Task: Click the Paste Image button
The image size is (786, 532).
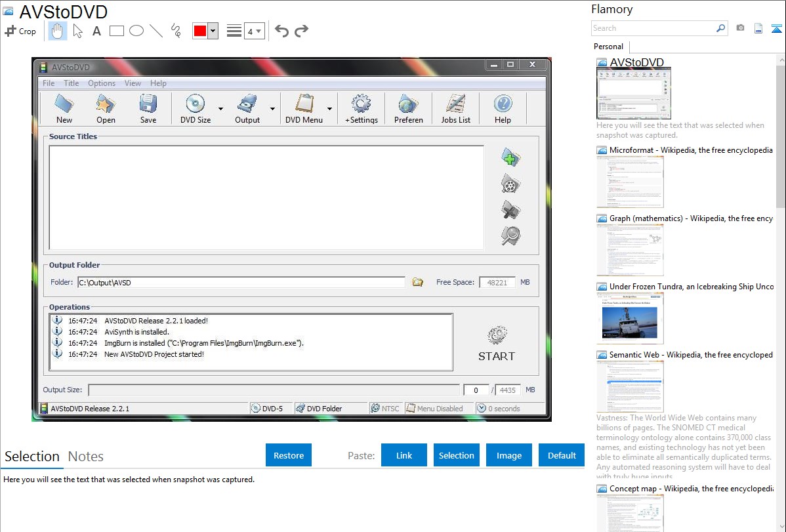Action: 509,455
